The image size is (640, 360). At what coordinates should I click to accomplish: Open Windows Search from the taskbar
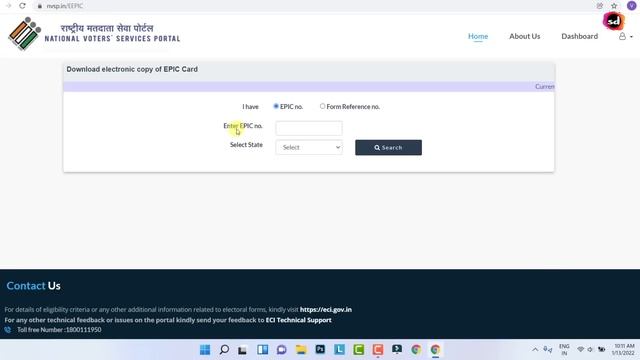[224, 349]
